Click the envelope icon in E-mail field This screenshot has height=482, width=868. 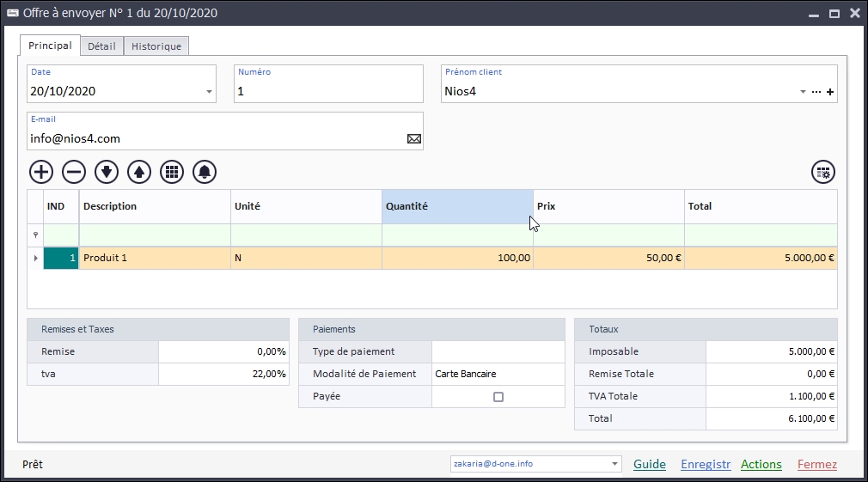[x=414, y=138]
